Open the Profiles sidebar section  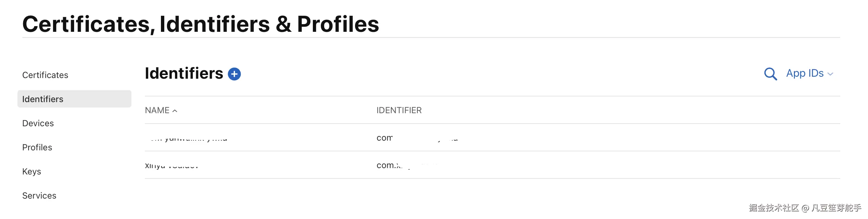click(37, 147)
